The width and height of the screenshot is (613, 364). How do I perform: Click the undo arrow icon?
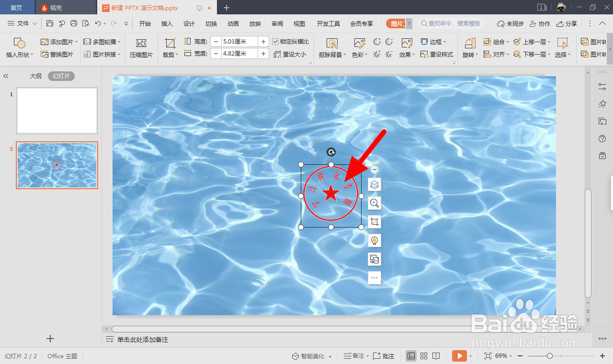click(x=98, y=23)
